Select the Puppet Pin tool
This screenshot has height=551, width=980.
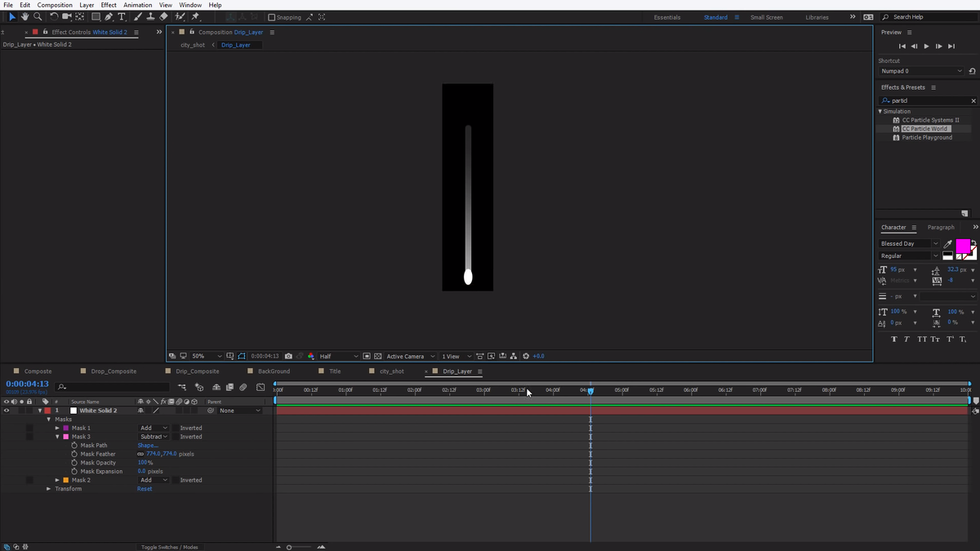click(195, 16)
